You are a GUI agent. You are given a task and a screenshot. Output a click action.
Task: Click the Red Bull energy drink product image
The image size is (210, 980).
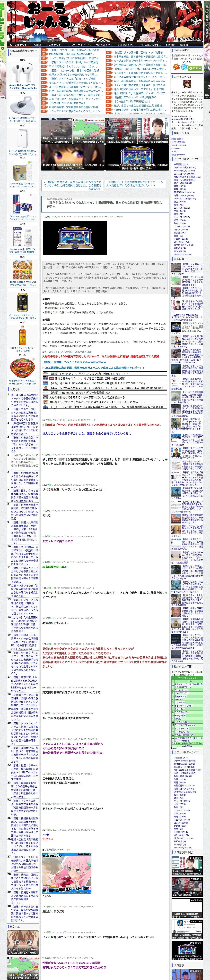(22, 204)
